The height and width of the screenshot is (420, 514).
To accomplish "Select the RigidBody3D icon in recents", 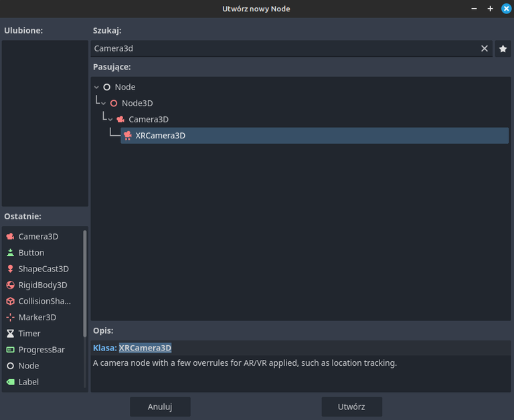I will (x=10, y=285).
